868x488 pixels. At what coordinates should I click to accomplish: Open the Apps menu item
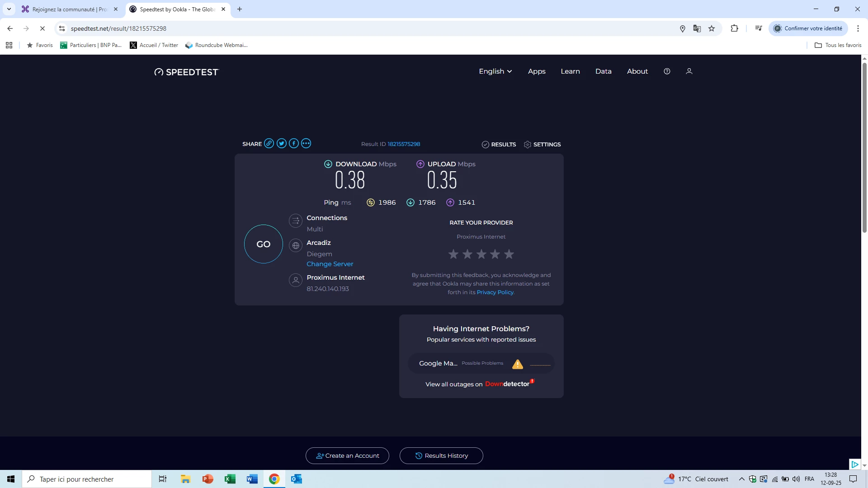tap(537, 71)
